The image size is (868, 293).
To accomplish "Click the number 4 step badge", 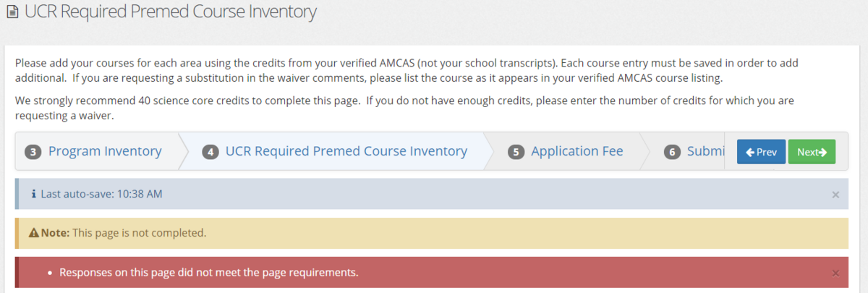I will click(210, 152).
